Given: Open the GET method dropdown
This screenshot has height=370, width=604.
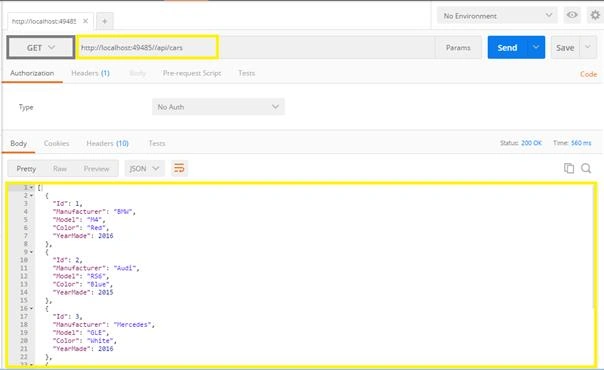Looking at the screenshot, I should point(41,48).
